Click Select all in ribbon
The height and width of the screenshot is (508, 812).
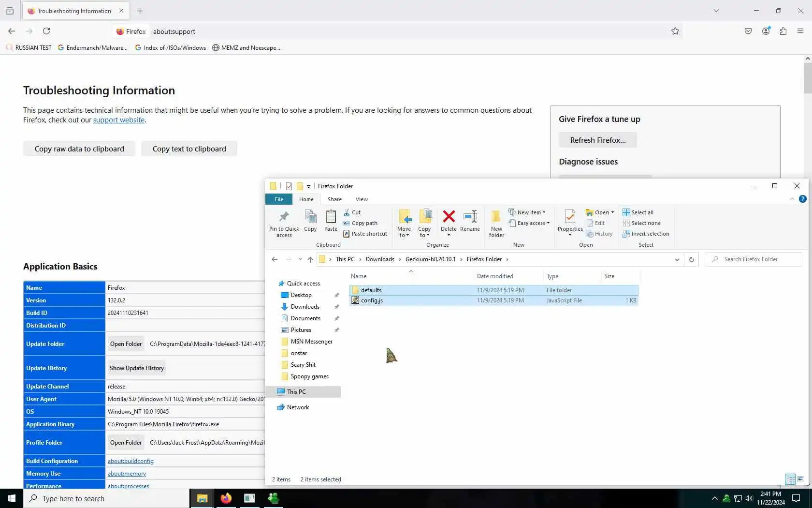(x=638, y=212)
